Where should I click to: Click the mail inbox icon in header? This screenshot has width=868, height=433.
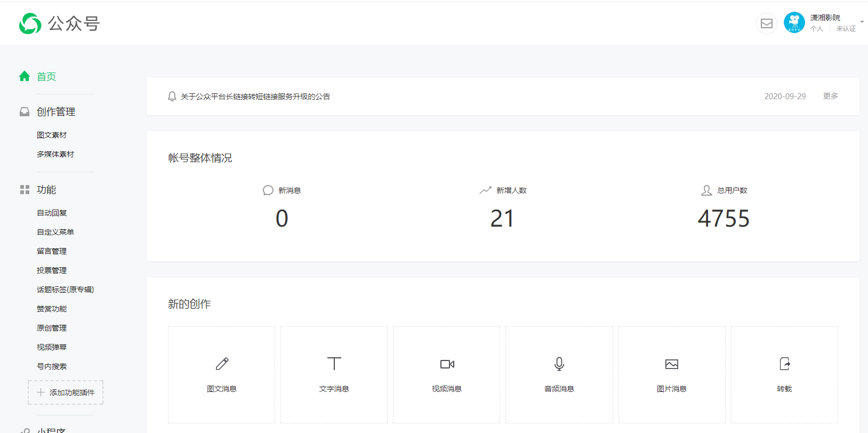[x=766, y=23]
